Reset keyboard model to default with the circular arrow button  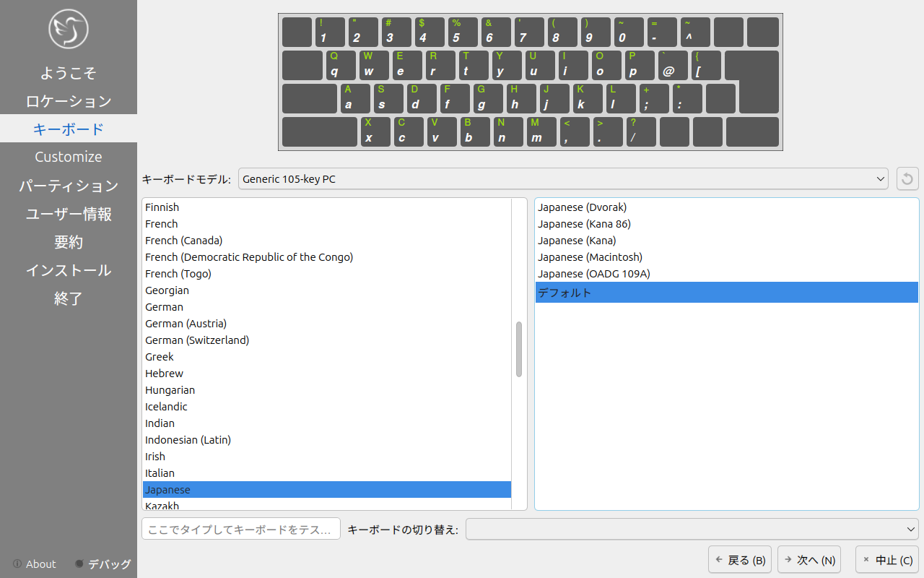pos(907,178)
